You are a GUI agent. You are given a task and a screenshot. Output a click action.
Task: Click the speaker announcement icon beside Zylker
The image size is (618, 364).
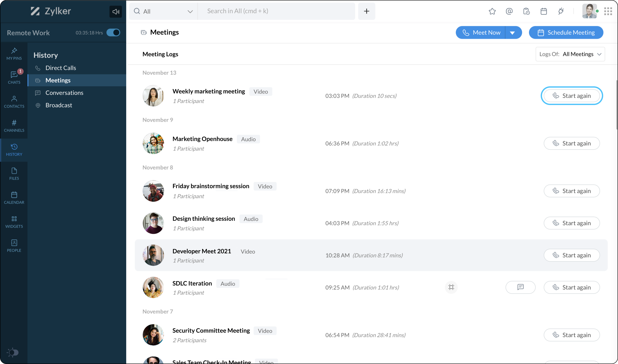(115, 12)
